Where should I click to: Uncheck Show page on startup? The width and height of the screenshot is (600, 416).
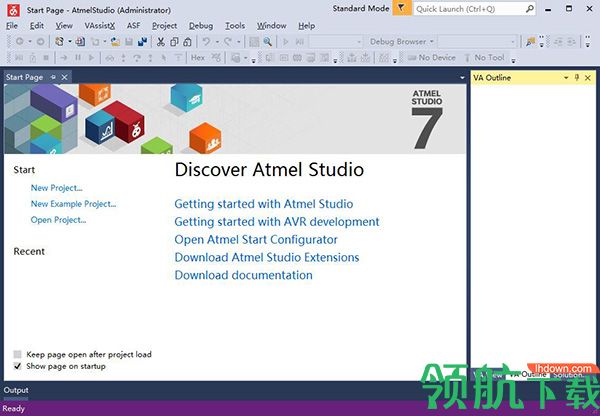pos(17,366)
